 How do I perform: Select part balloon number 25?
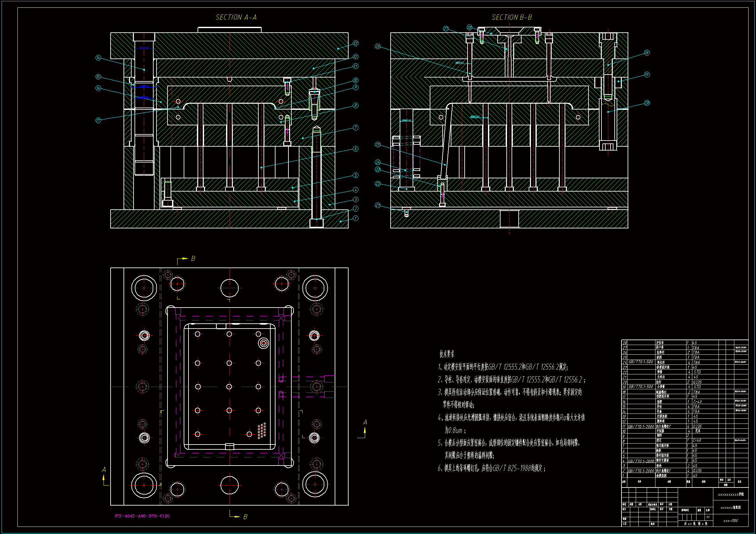[378, 144]
